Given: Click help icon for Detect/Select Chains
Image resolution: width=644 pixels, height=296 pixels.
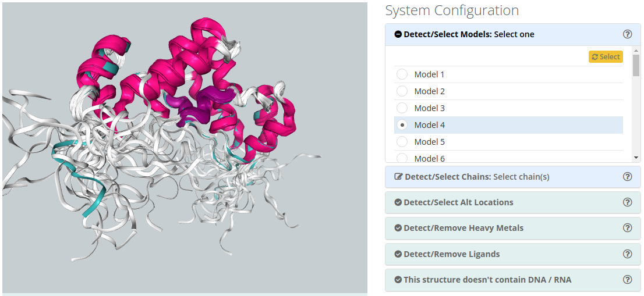Looking at the screenshot, I should point(627,177).
